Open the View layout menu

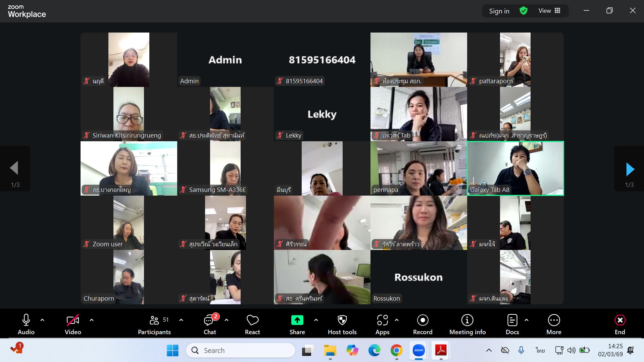click(x=549, y=11)
